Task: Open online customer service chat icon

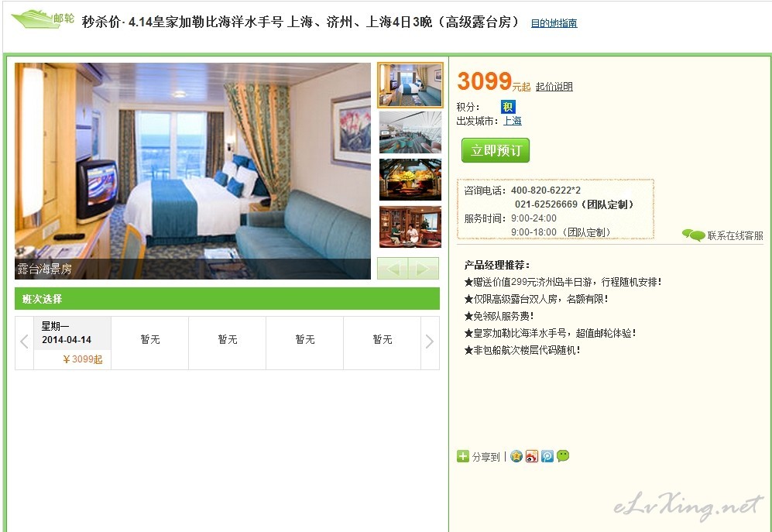Action: point(693,235)
